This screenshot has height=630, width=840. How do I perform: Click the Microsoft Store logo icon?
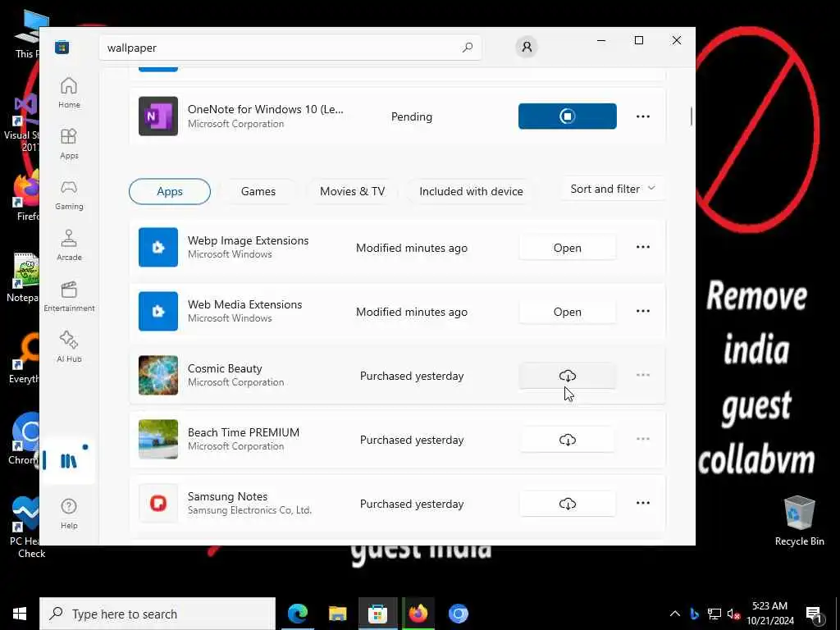(x=62, y=47)
